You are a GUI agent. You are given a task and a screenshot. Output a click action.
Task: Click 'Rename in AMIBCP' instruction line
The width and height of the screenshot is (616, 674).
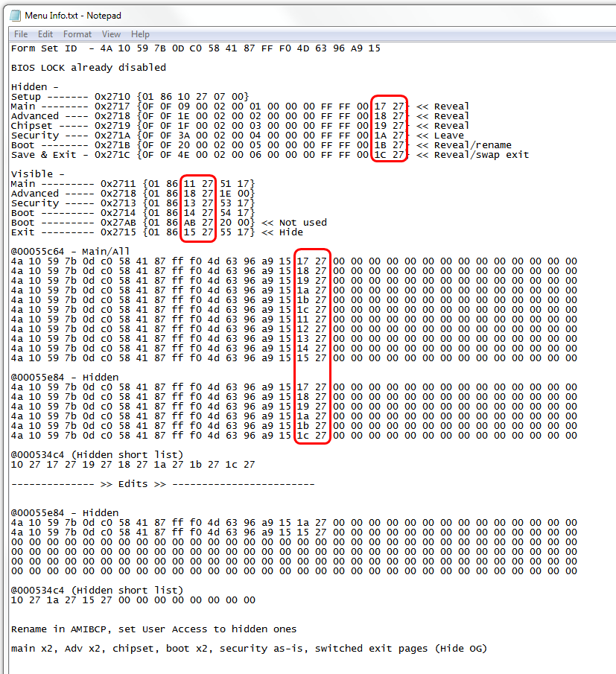coord(154,629)
